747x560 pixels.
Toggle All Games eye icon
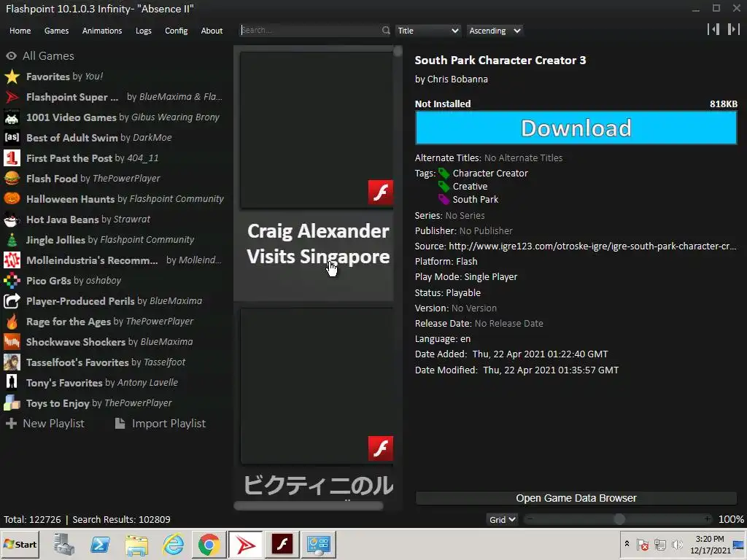(x=12, y=56)
